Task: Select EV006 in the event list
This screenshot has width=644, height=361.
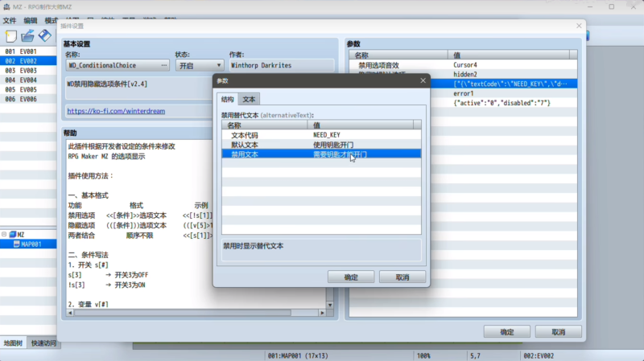Action: [28, 99]
